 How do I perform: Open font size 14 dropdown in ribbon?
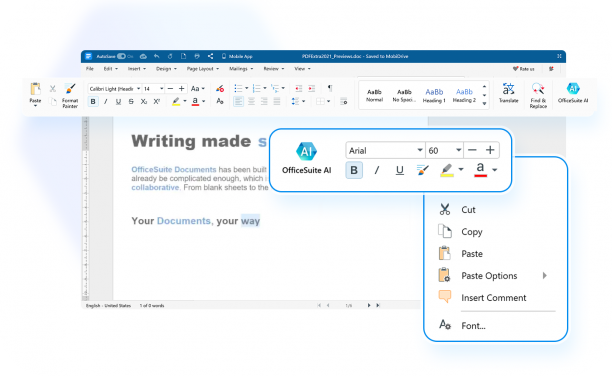[161, 89]
